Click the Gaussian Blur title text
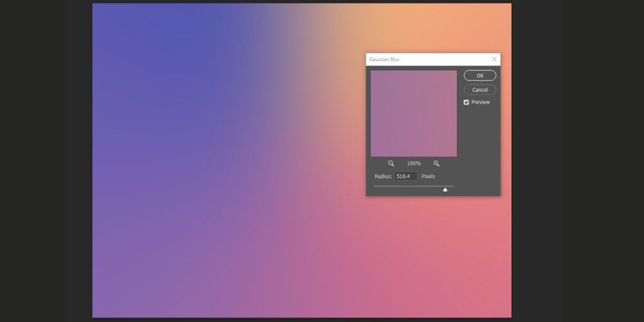Image resolution: width=644 pixels, height=322 pixels. pyautogui.click(x=384, y=60)
